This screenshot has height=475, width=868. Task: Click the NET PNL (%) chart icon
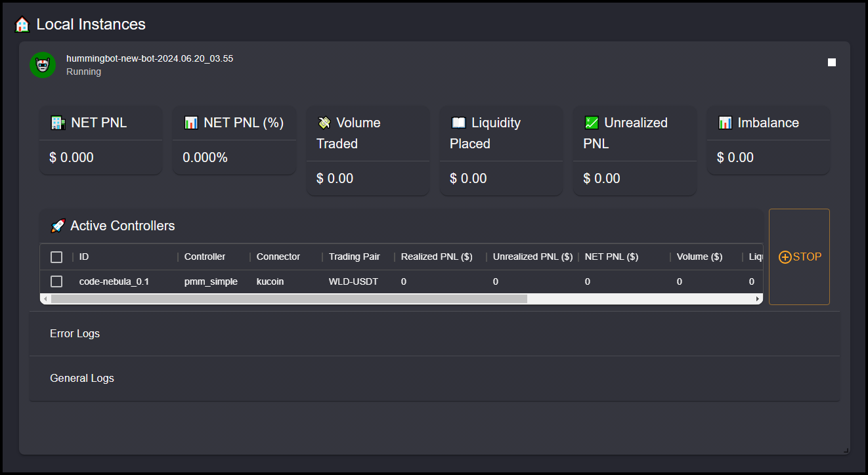191,123
